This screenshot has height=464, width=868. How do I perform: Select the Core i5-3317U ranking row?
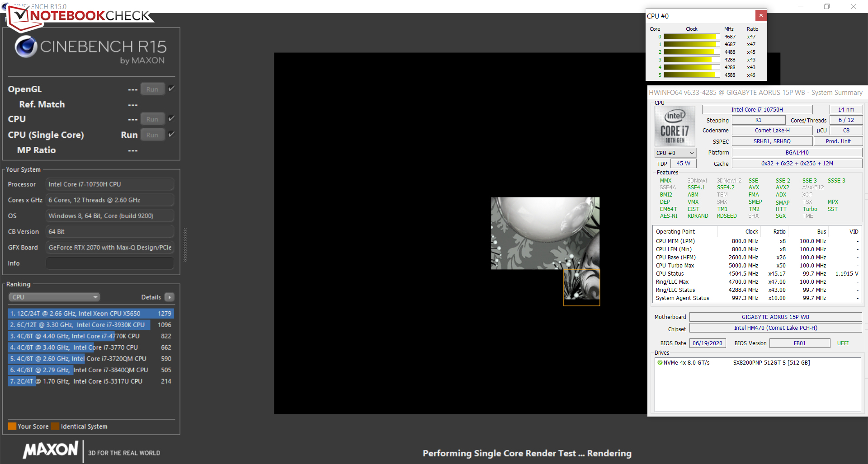[x=91, y=381]
